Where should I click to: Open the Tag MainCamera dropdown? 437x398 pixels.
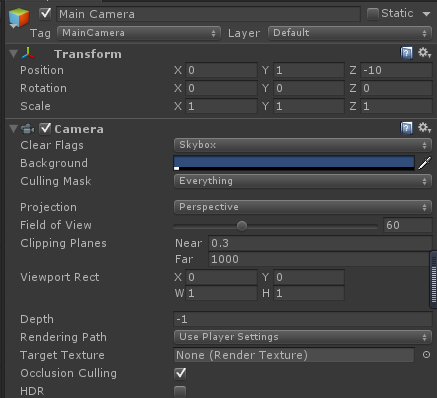[139, 33]
